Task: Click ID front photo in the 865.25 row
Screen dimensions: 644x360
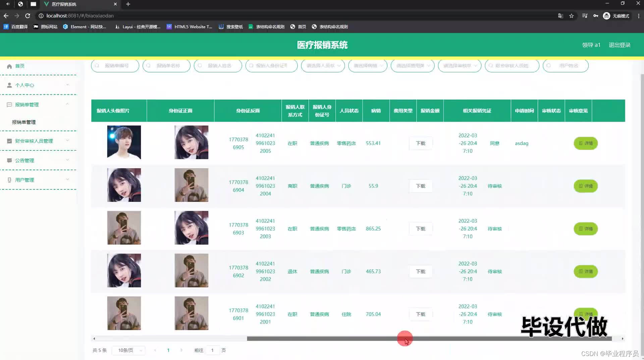Action: coord(192,228)
